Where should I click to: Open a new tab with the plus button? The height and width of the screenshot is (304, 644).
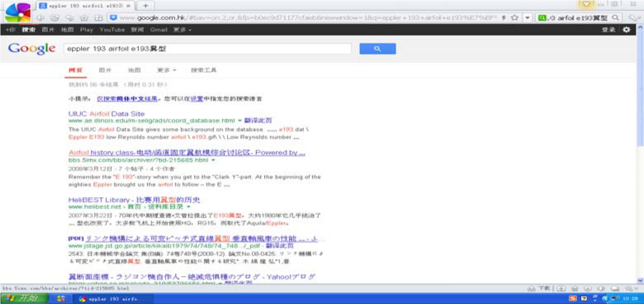(146, 6)
